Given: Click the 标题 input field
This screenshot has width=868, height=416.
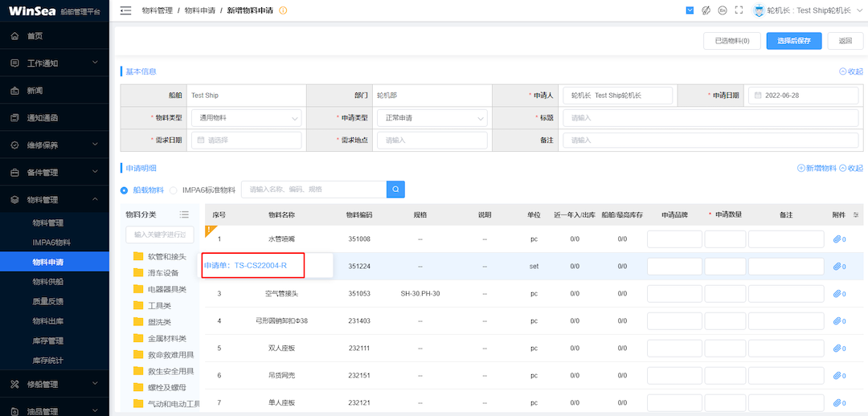Looking at the screenshot, I should pos(710,118).
